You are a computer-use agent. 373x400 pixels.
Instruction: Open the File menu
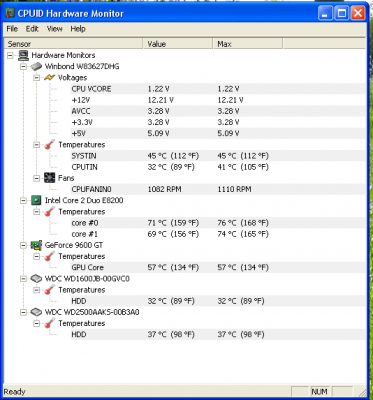[12, 29]
